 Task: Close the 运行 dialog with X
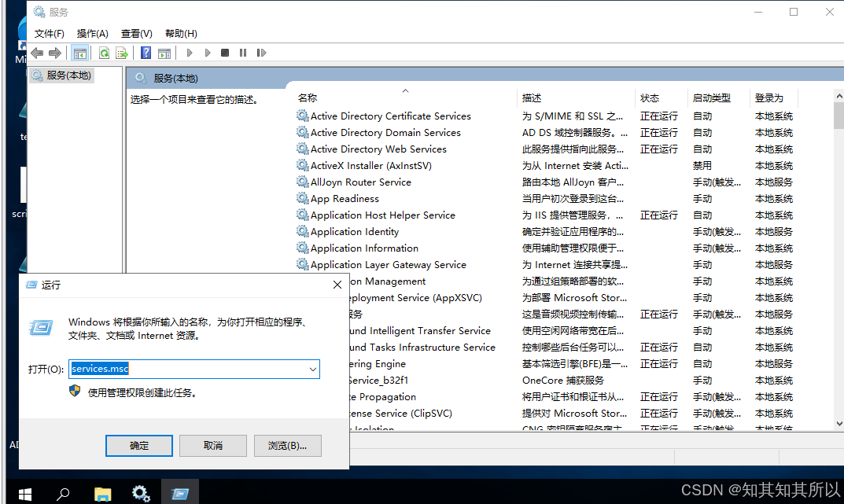click(337, 285)
